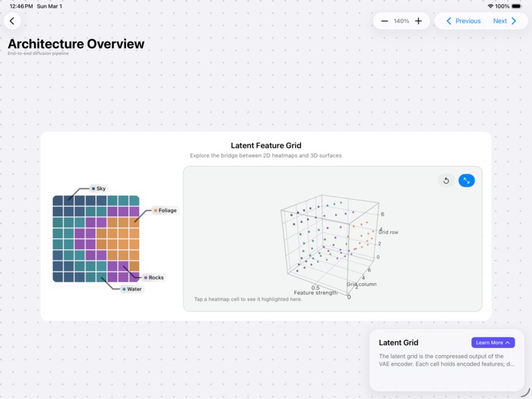
Task: Decrease zoom with the minus icon
Action: pos(384,21)
